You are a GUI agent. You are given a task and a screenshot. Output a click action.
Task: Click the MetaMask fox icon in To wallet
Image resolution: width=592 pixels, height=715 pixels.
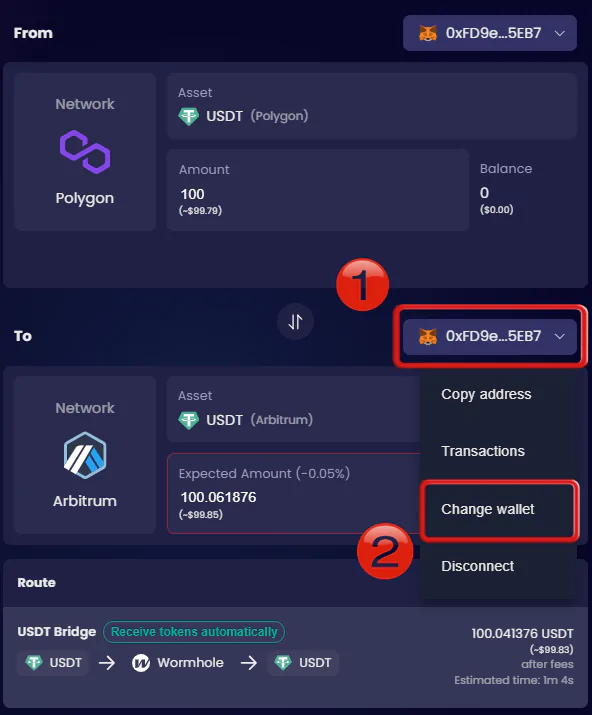(428, 337)
